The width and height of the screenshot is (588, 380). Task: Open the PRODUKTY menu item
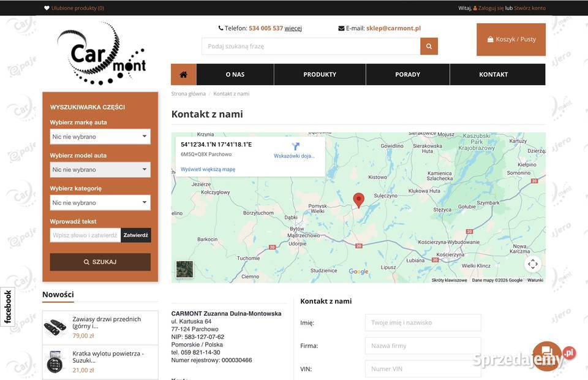click(x=320, y=74)
